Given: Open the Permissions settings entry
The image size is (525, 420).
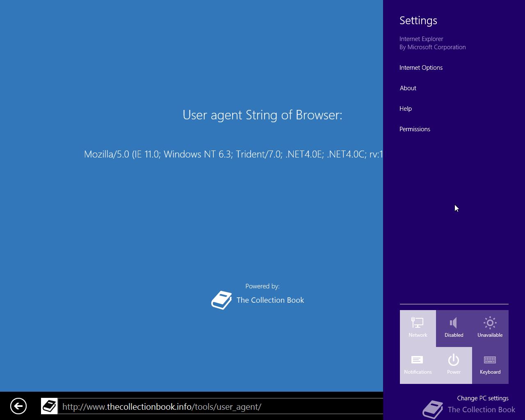Looking at the screenshot, I should (415, 129).
